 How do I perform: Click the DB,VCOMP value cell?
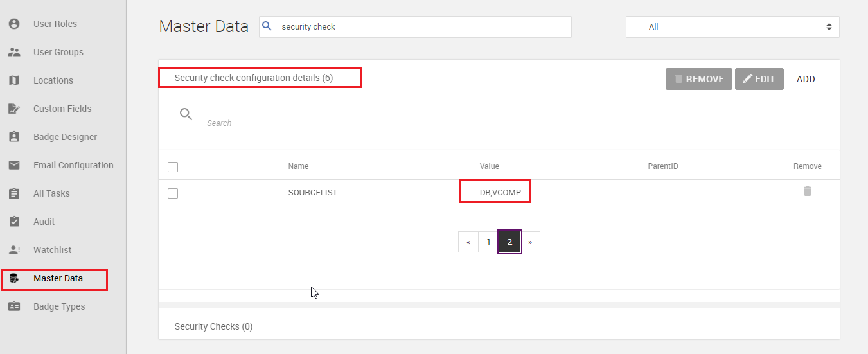pyautogui.click(x=500, y=193)
